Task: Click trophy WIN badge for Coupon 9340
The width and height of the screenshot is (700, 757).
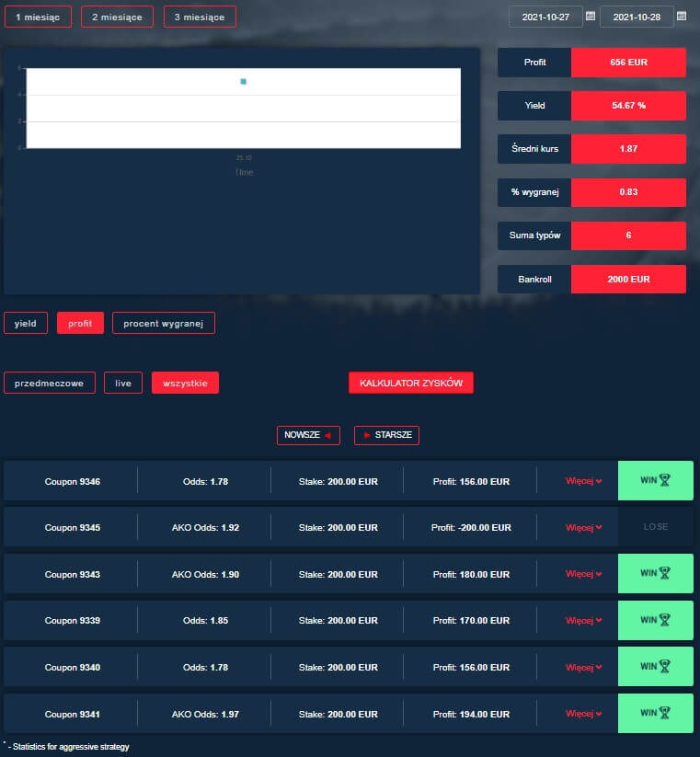Action: (655, 666)
